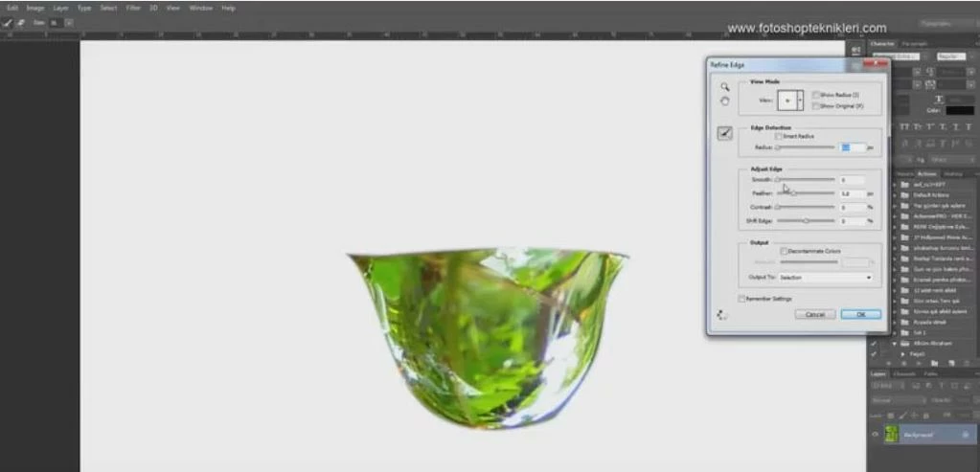This screenshot has height=472, width=980.
Task: Open the layer blend mode Normal dropdown
Action: (897, 400)
